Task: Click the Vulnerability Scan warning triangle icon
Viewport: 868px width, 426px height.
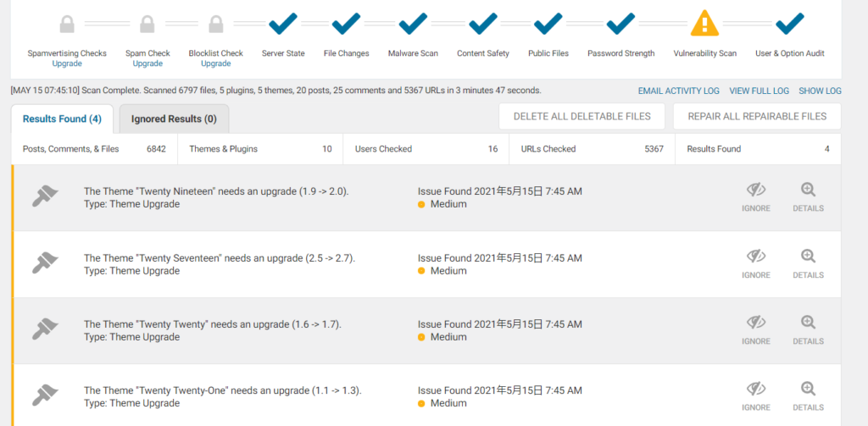Action: click(704, 23)
